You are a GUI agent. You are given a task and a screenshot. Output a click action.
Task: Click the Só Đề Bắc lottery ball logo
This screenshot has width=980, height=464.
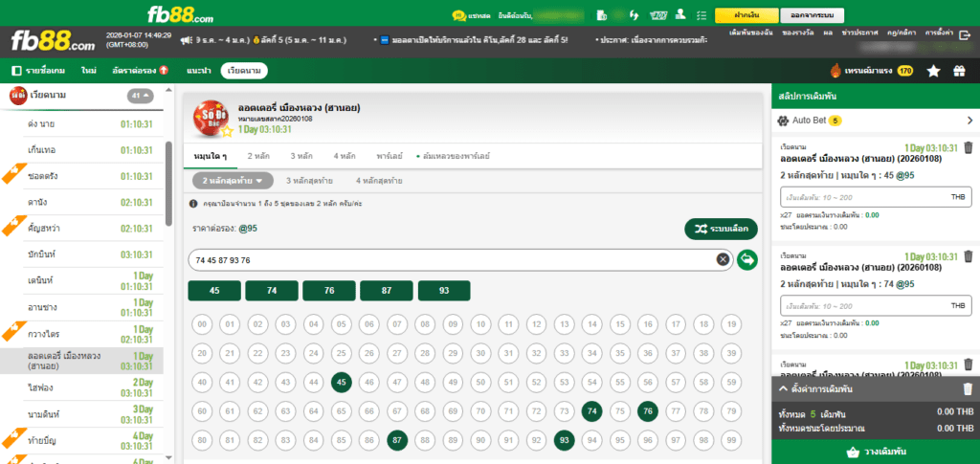(212, 116)
